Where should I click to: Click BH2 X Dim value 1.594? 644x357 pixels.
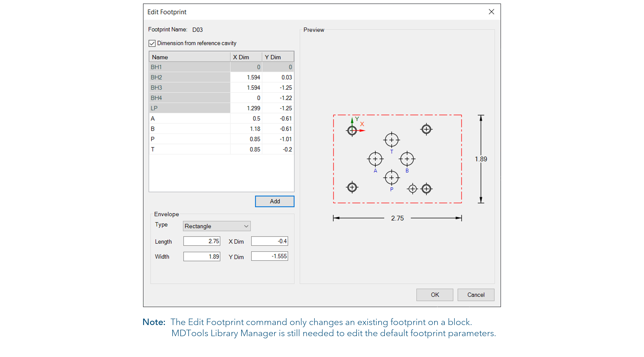point(246,77)
